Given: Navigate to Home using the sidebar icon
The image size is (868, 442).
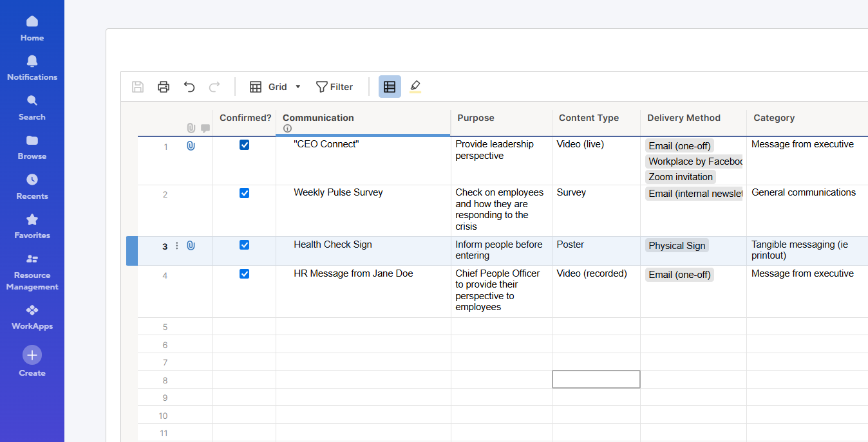Looking at the screenshot, I should click(32, 21).
